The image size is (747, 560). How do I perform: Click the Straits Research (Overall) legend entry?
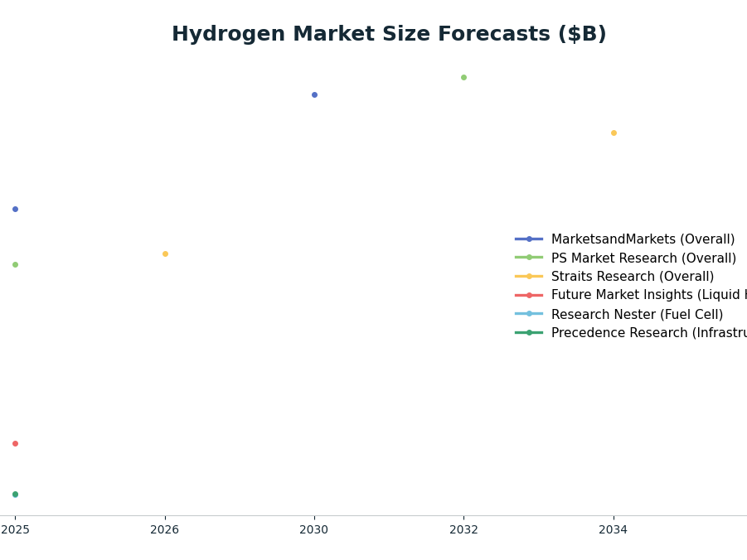click(x=614, y=276)
